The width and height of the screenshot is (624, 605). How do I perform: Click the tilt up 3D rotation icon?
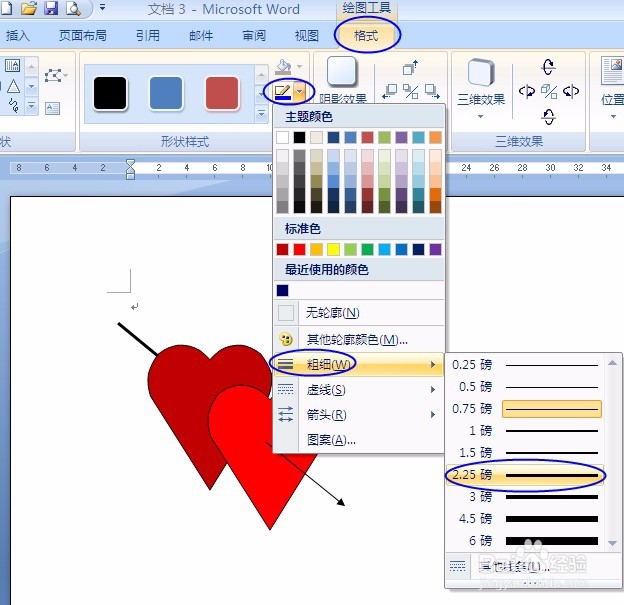point(548,67)
